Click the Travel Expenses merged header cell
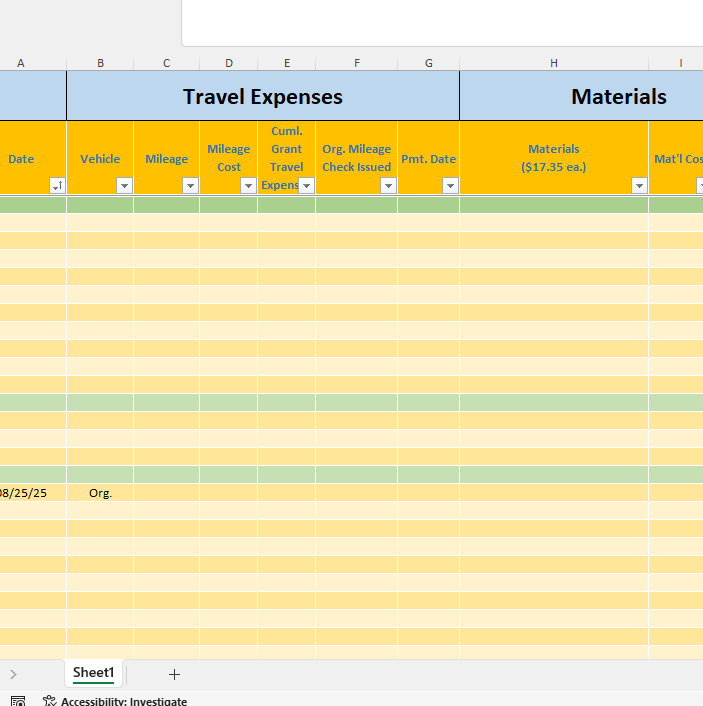This screenshot has height=706, width=703. coord(263,96)
